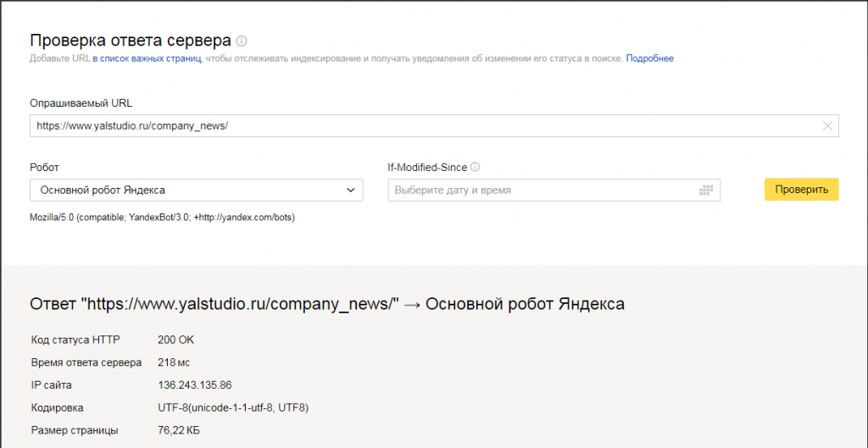The width and height of the screenshot is (868, 448).
Task: Expand the Робот dropdown
Action: tap(197, 191)
